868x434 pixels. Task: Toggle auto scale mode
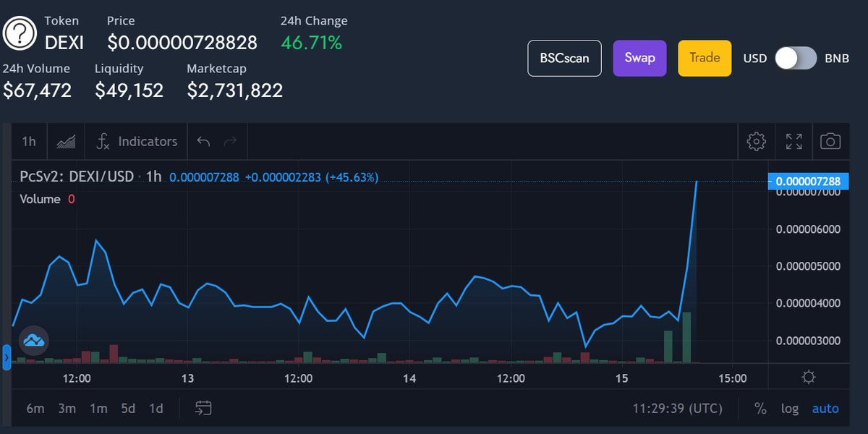coord(825,409)
